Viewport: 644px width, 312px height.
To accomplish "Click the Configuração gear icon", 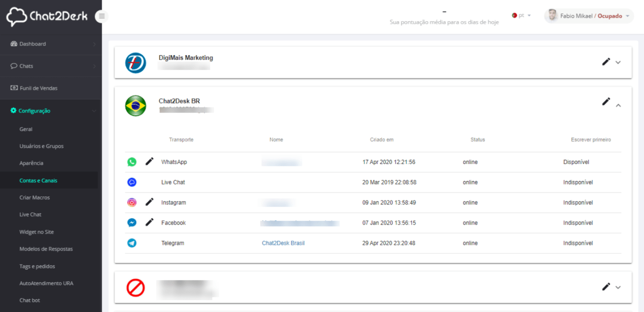I will [x=13, y=111].
